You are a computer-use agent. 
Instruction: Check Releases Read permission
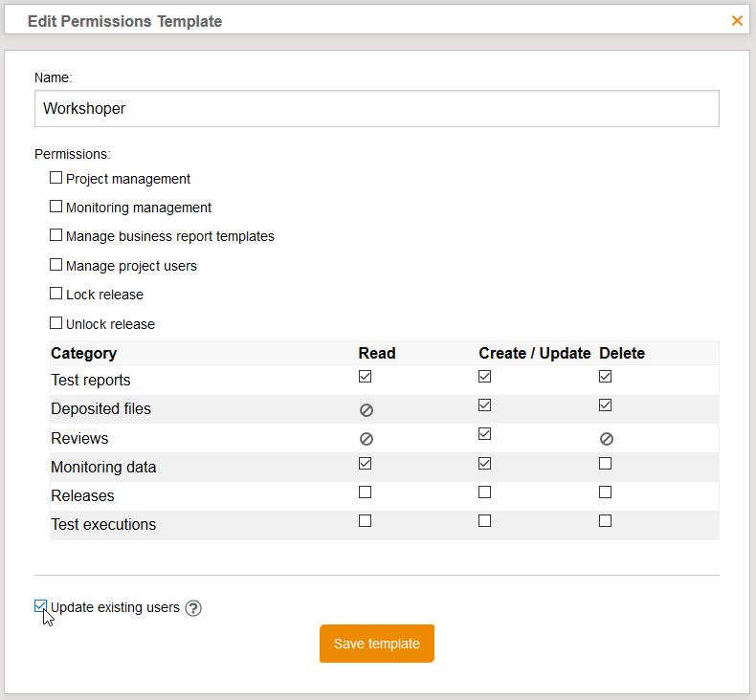point(365,492)
